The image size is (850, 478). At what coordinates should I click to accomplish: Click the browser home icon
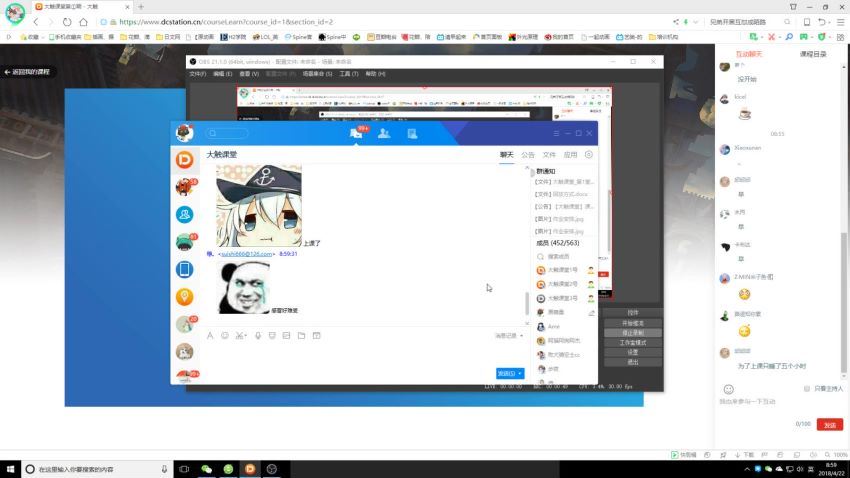[x=83, y=22]
